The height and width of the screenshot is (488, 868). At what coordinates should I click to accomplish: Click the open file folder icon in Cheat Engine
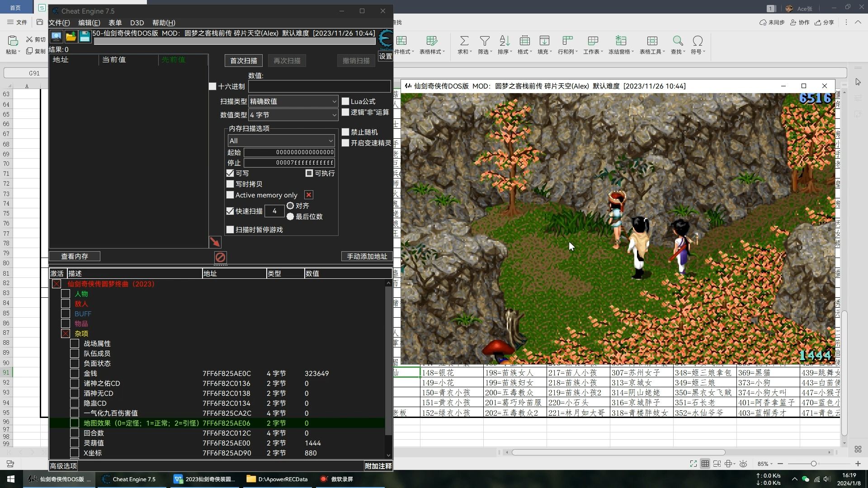(71, 37)
